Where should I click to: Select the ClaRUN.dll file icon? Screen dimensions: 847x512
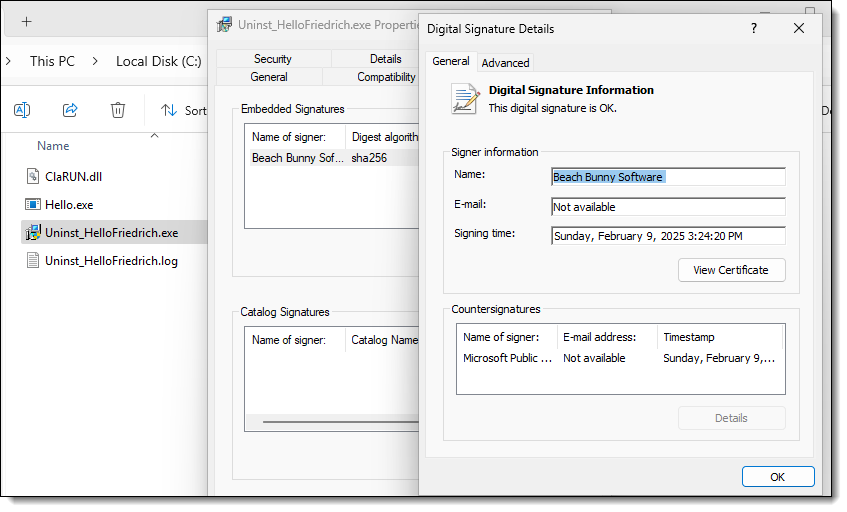(33, 176)
